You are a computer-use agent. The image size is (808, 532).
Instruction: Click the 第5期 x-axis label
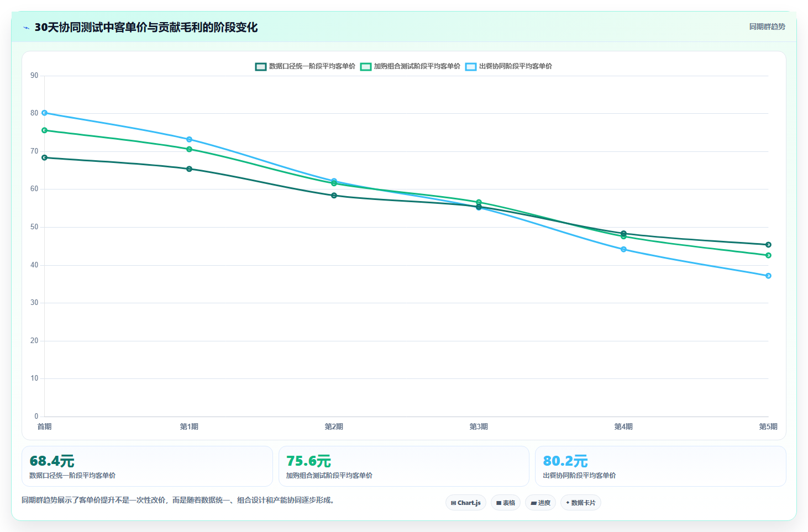[x=768, y=426]
